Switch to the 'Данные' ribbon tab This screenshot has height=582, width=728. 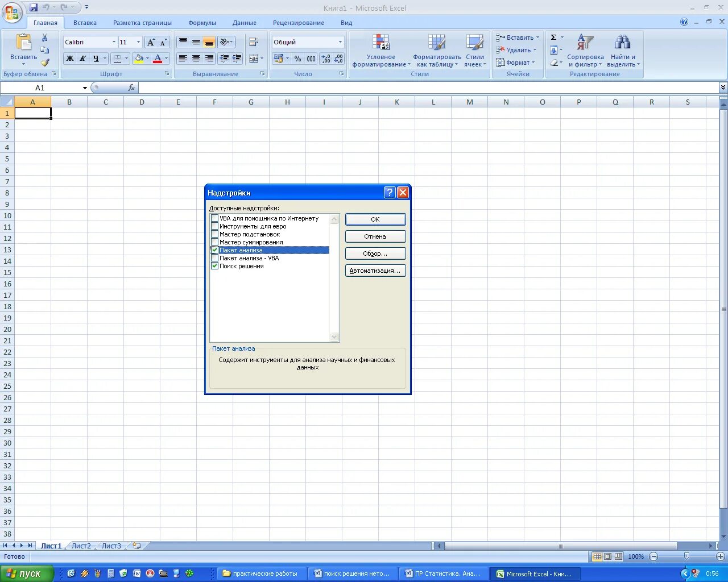click(x=245, y=23)
